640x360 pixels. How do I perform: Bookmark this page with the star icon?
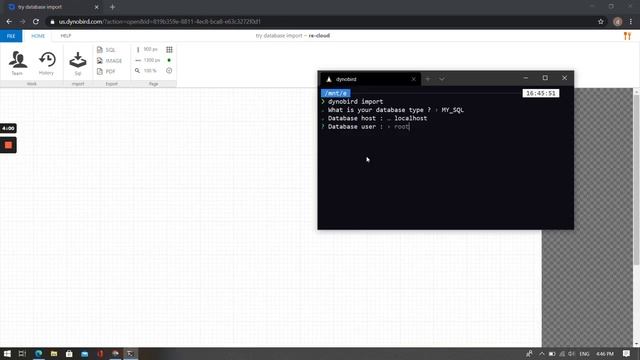point(600,22)
